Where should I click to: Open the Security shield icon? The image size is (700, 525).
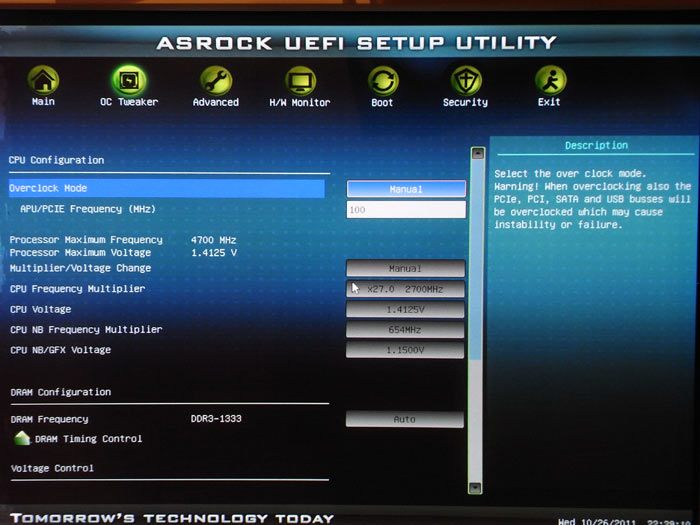pos(465,81)
